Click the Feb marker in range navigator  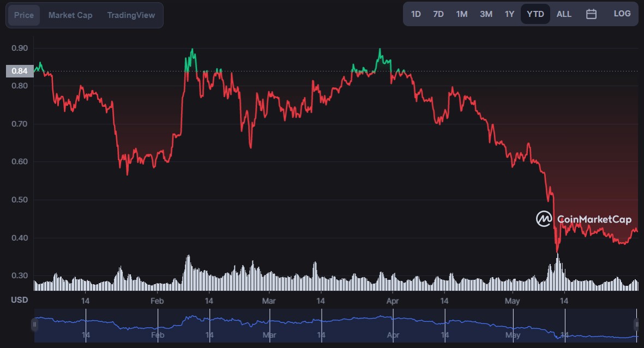tap(158, 334)
